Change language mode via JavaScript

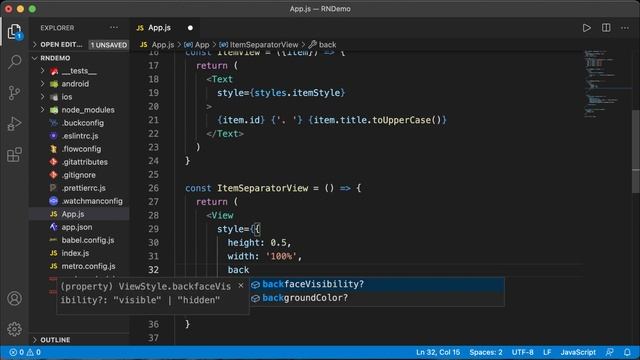coord(578,352)
